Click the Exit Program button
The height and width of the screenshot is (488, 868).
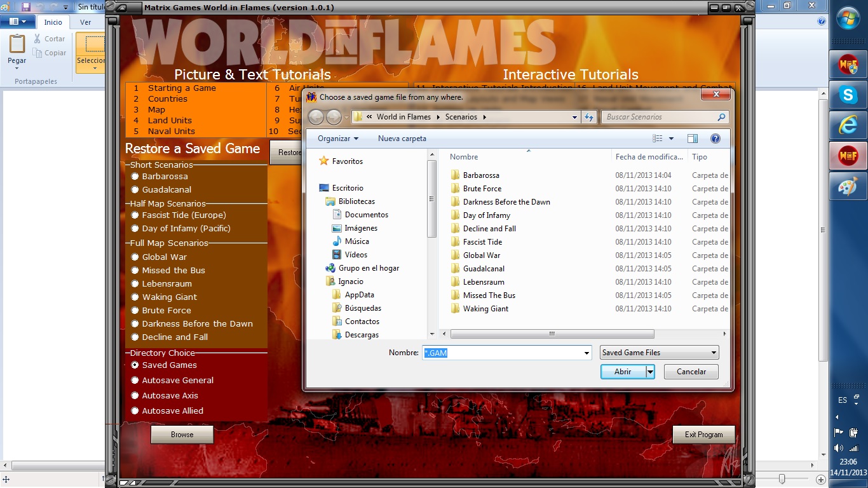click(x=703, y=435)
